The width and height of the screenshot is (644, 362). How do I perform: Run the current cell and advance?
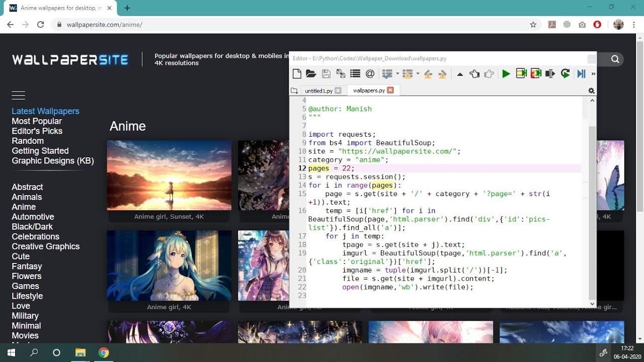535,74
